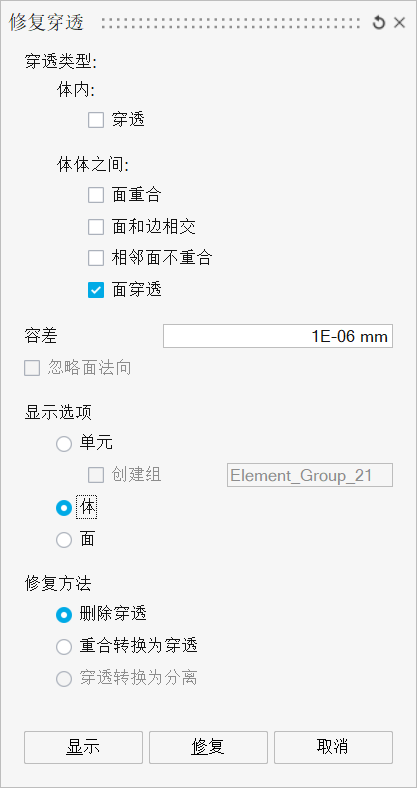
Task: Click the 修复 button
Action: (208, 747)
